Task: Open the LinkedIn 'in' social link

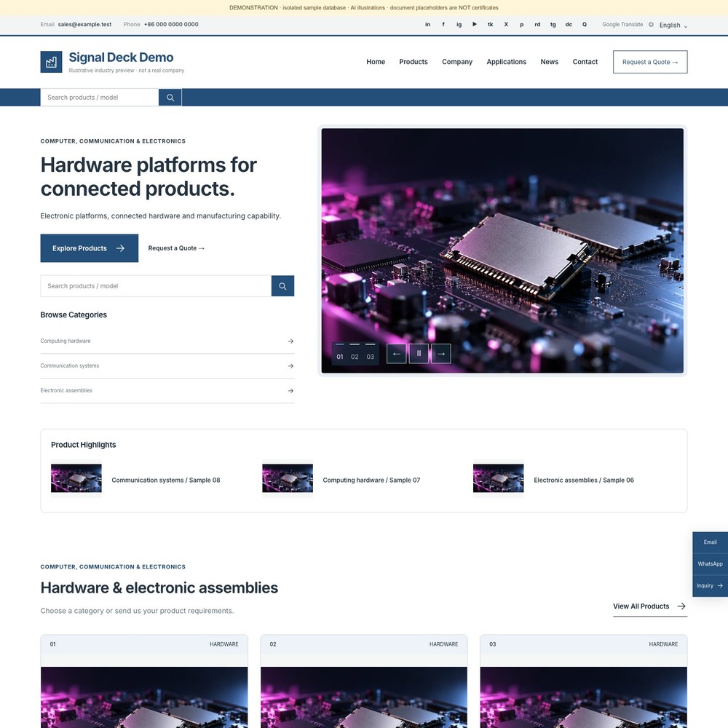Action: pyautogui.click(x=427, y=25)
